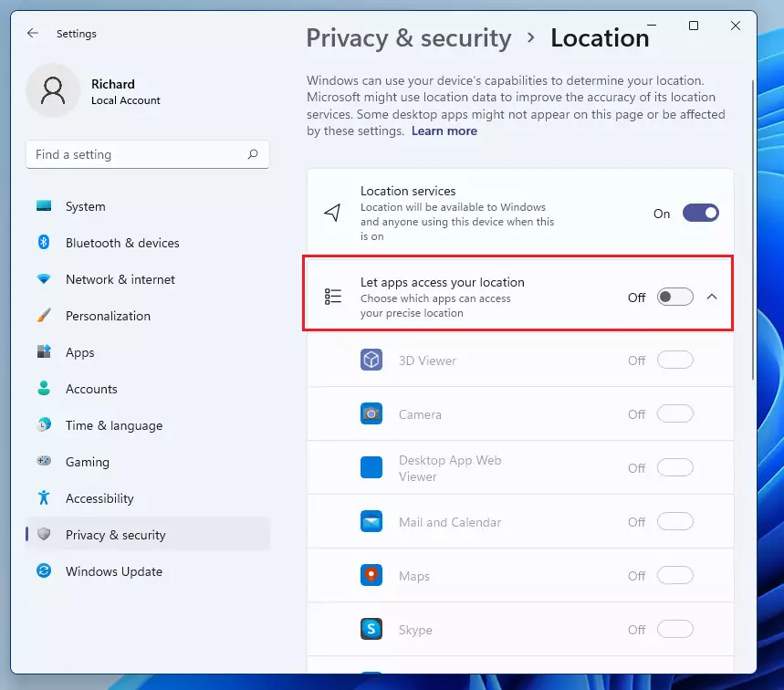Click the Desktop App Web Viewer icon
The width and height of the screenshot is (784, 690).
tap(371, 467)
